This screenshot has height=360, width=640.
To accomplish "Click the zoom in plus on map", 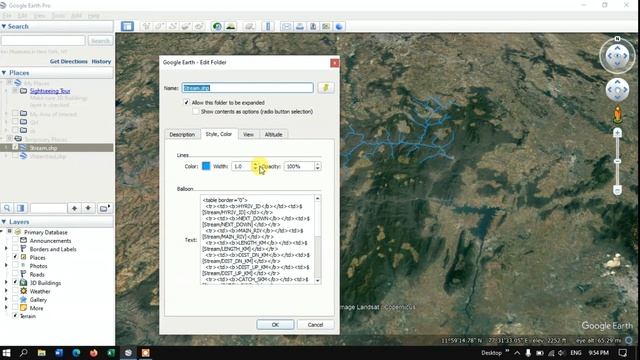I will [x=617, y=132].
